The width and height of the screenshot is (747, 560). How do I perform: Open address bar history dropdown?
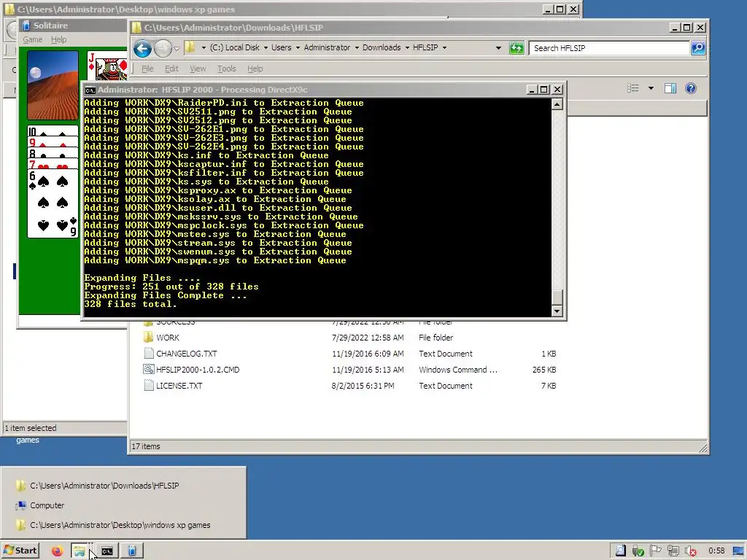click(x=498, y=47)
